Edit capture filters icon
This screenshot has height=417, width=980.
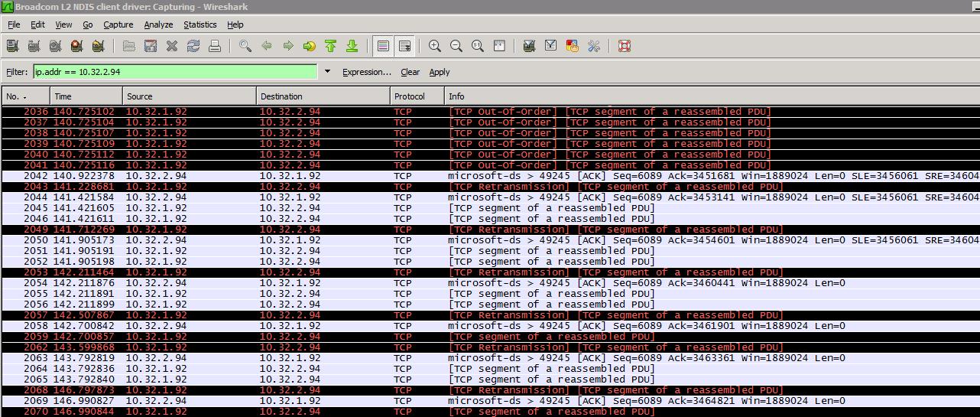529,46
